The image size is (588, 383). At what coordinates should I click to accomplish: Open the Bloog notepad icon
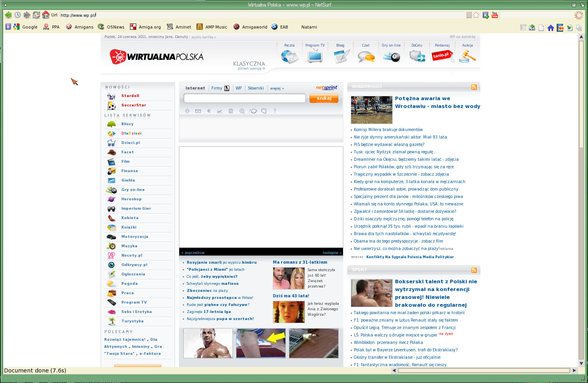point(341,57)
